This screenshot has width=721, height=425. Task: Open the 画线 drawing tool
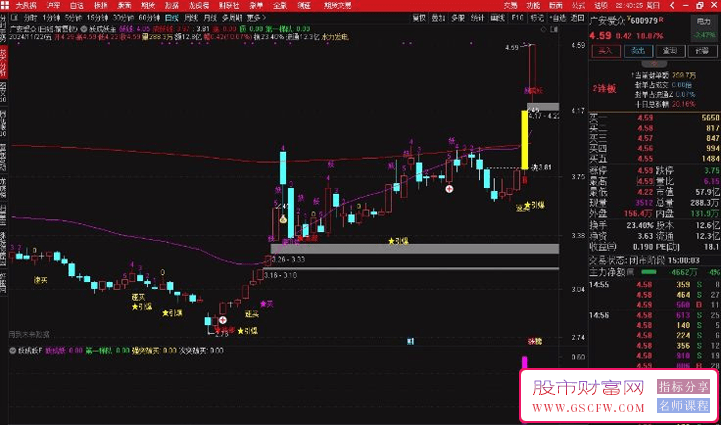497,18
